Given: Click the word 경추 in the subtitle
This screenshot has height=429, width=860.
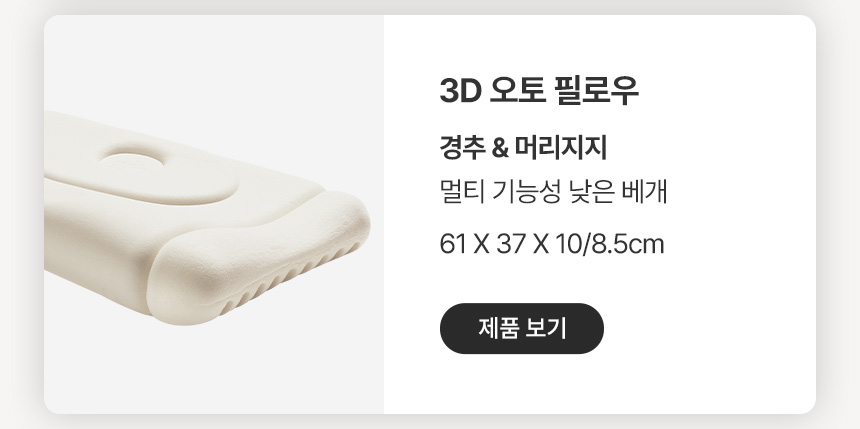Looking at the screenshot, I should coord(462,148).
